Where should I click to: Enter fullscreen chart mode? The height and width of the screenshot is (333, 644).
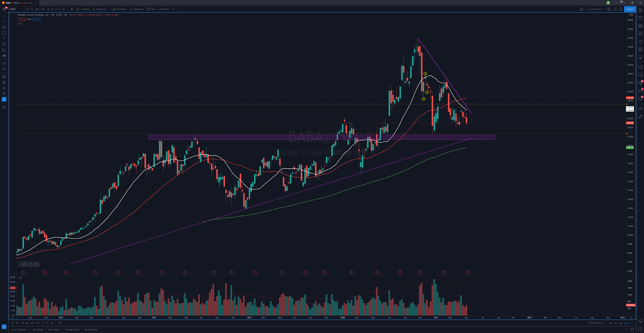pyautogui.click(x=615, y=9)
